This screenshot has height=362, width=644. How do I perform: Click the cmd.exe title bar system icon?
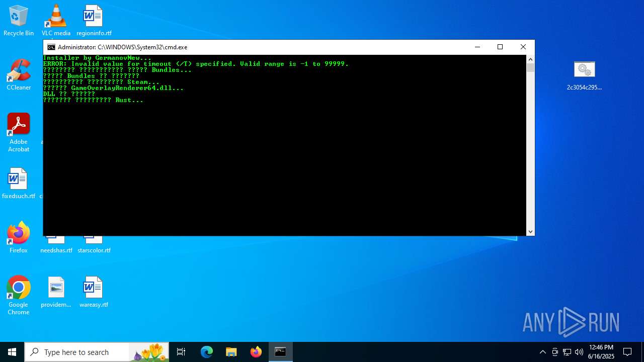(51, 47)
